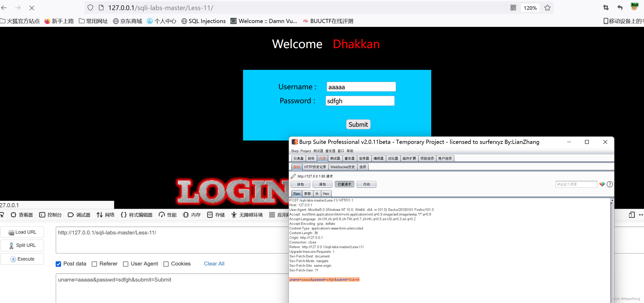Click the Load URL button
This screenshot has height=303, width=644.
(22, 232)
